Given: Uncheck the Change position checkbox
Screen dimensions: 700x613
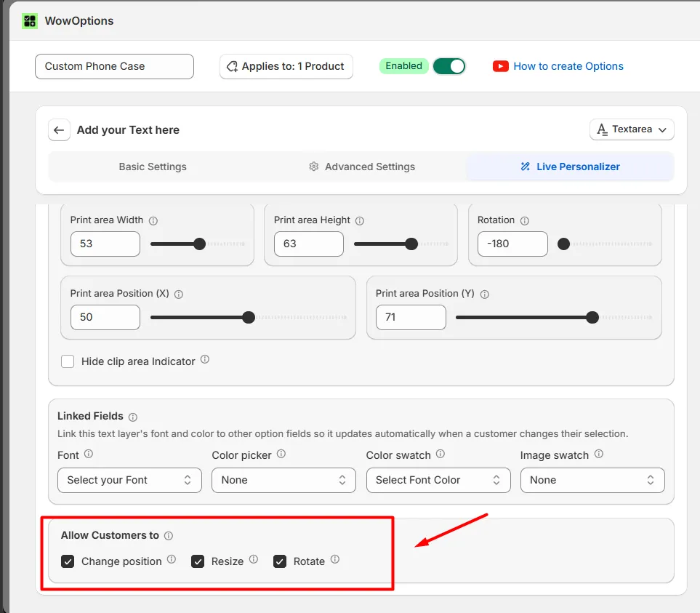Looking at the screenshot, I should tap(68, 561).
